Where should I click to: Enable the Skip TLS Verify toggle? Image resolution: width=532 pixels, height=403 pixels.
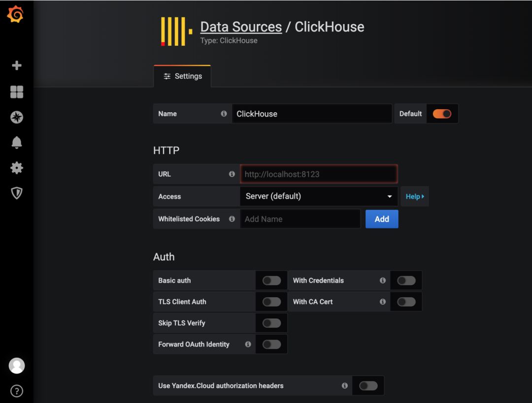click(x=271, y=323)
